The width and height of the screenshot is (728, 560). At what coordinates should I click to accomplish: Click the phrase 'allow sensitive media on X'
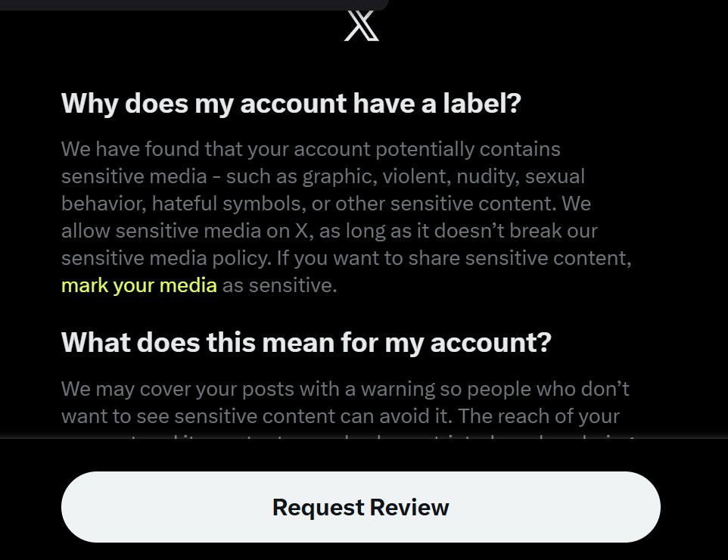pos(185,231)
